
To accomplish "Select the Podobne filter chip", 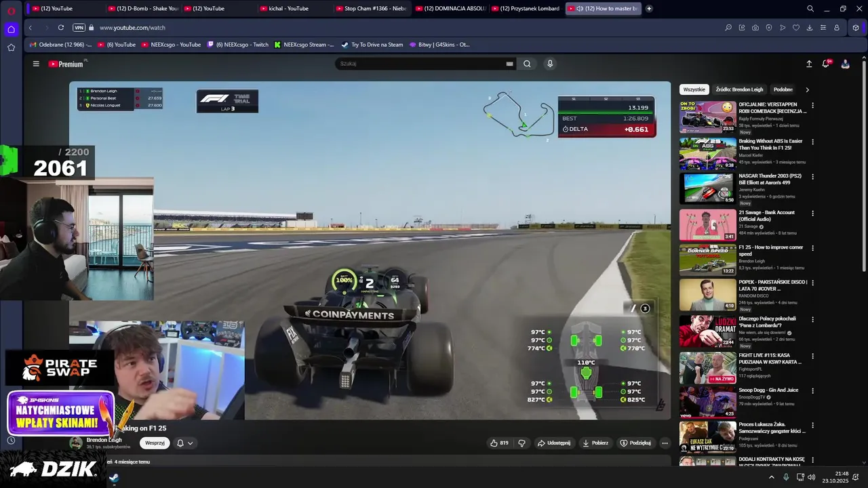I will tap(783, 89).
